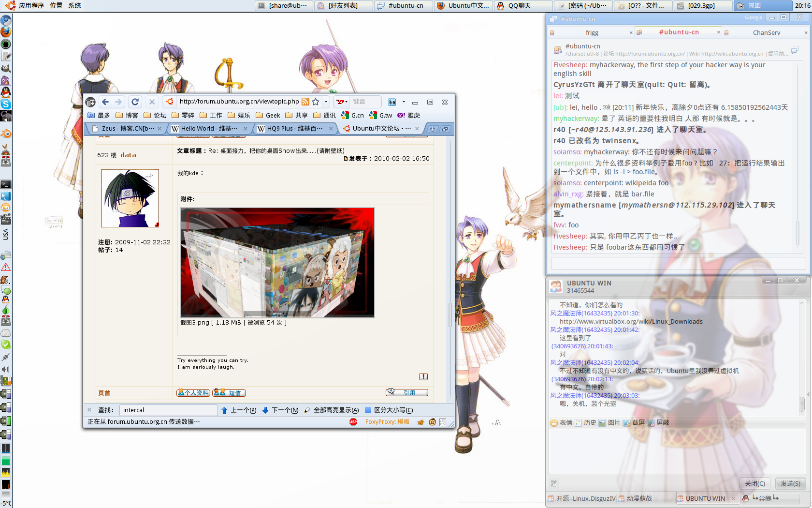Click the find bar text field
The height and width of the screenshot is (508, 812).
pos(168,410)
